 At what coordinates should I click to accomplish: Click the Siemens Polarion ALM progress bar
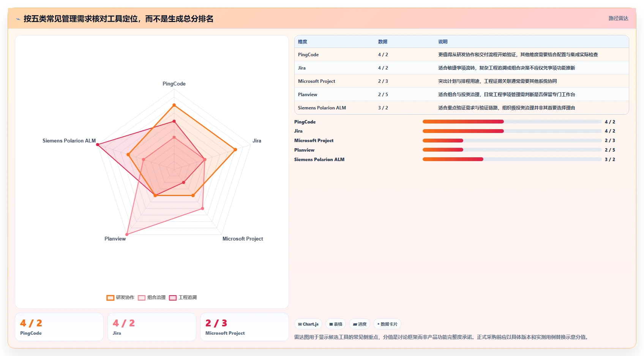coord(512,159)
